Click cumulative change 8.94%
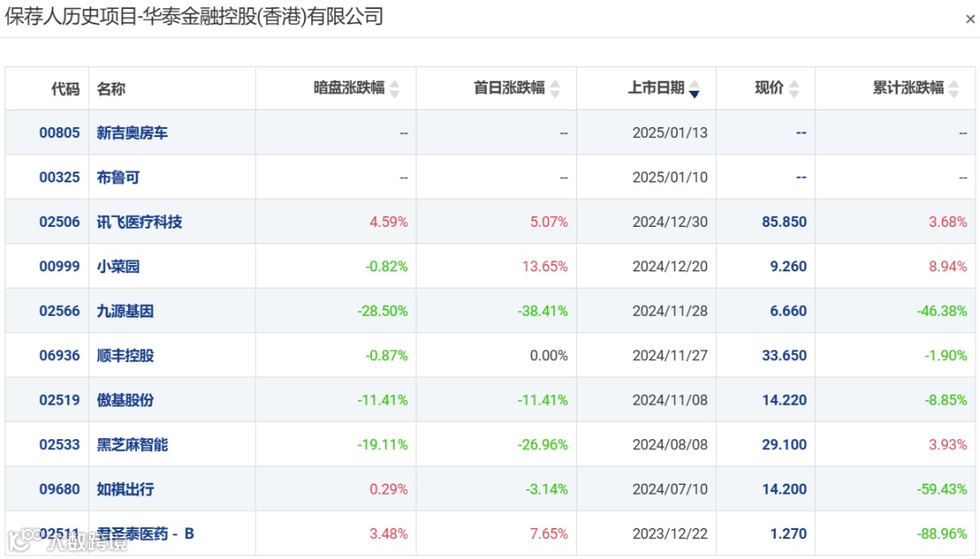Viewport: 980px width, 559px height. pos(947,267)
